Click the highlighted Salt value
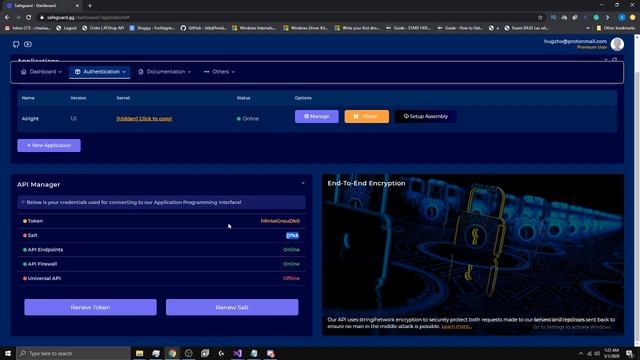The width and height of the screenshot is (640, 360). (x=292, y=236)
